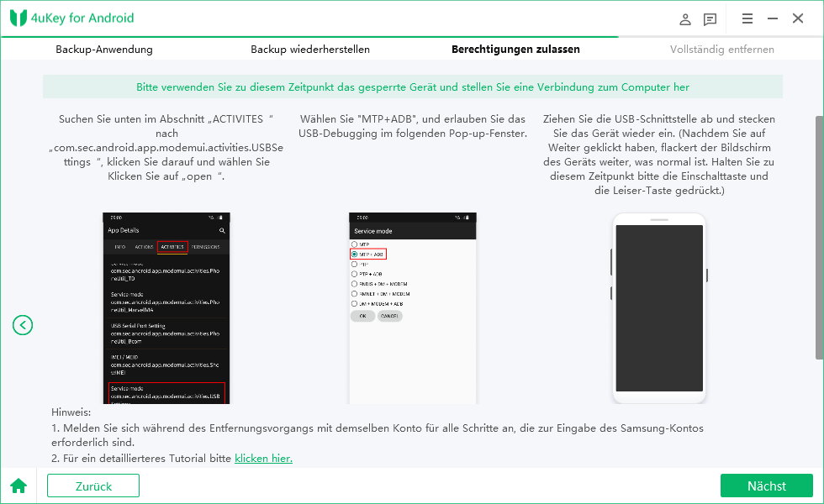Click the 4uKey for Android logo
This screenshot has width=824, height=504.
72,18
